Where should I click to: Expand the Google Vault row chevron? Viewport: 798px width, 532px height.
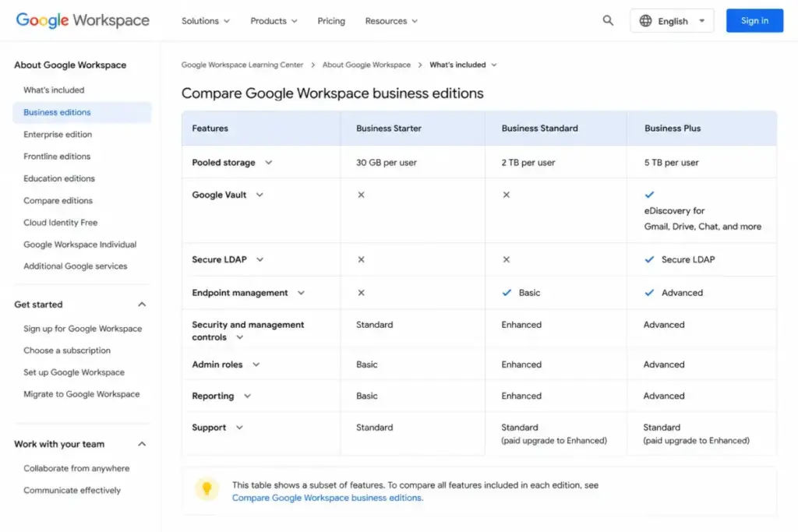click(260, 195)
